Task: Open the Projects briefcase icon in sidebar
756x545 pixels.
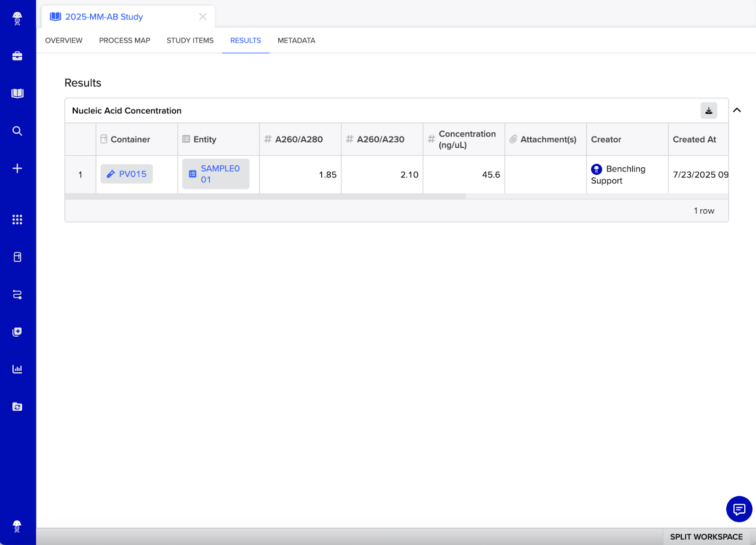Action: tap(17, 56)
